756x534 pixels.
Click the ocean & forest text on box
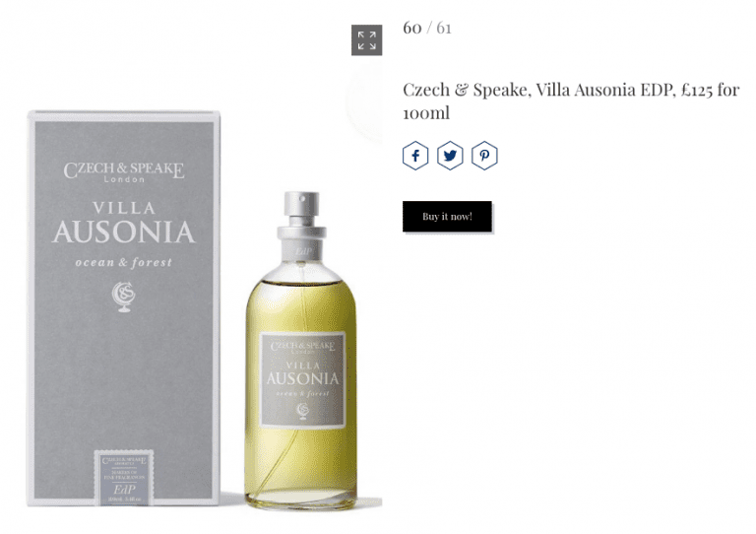(123, 262)
